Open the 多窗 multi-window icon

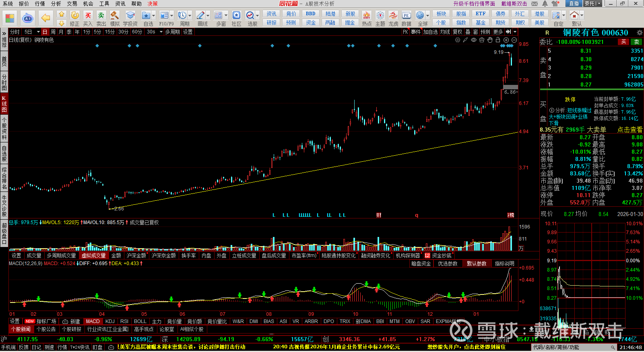219,15
